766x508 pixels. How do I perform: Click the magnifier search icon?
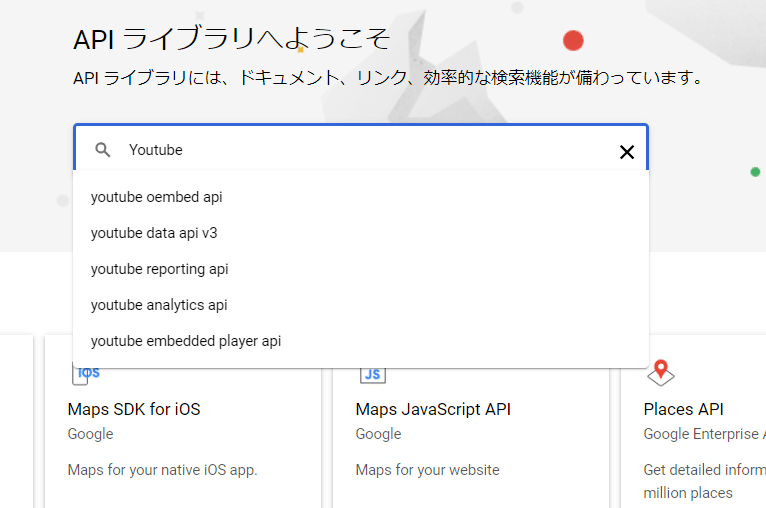(102, 150)
